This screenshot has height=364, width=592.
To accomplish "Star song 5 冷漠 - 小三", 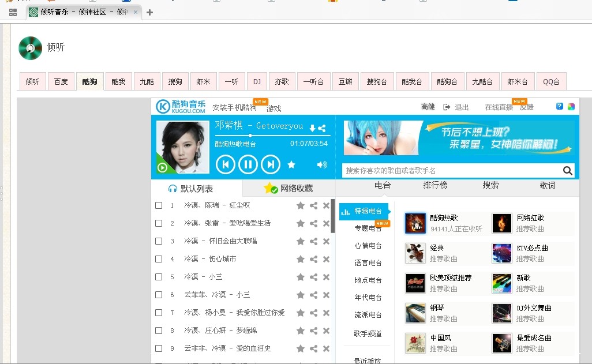I will 301,277.
